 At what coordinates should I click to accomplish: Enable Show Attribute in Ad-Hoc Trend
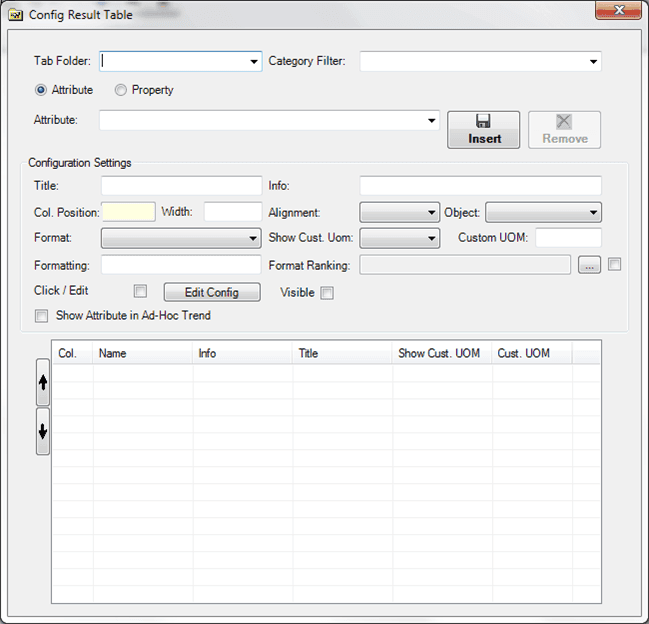41,316
